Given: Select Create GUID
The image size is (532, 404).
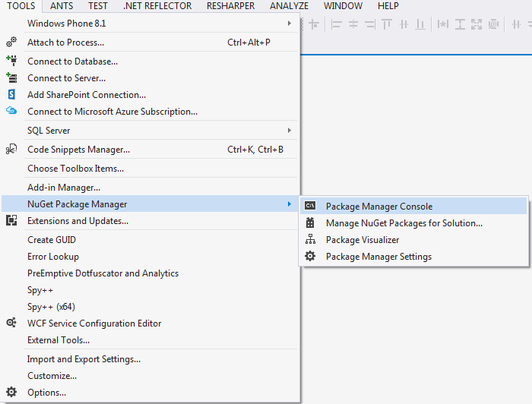Looking at the screenshot, I should coord(150,240).
